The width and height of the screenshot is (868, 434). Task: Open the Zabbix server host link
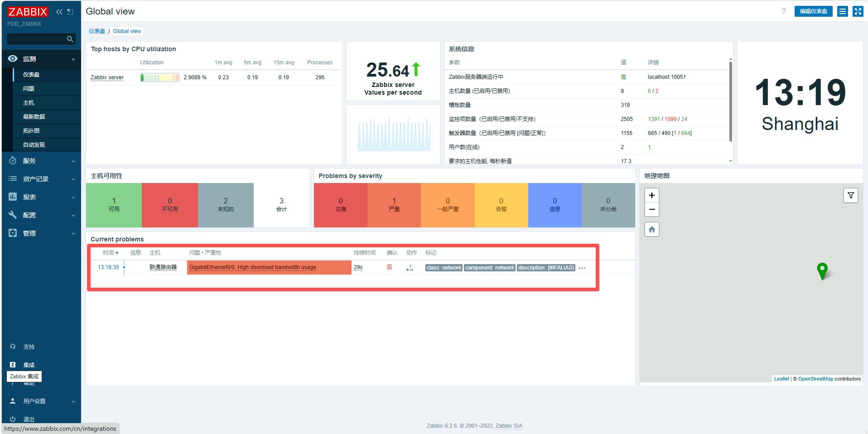click(x=107, y=77)
